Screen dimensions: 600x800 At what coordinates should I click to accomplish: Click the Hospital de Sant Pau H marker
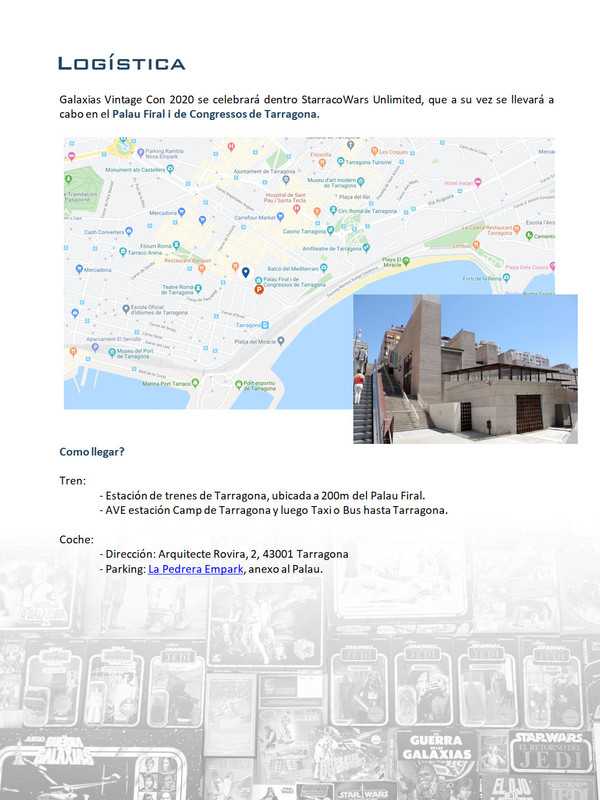click(x=296, y=208)
